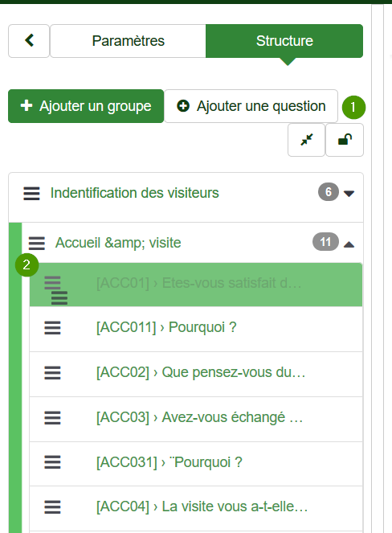
Task: Click the drag handle beside ACC03
Action: pos(53,418)
